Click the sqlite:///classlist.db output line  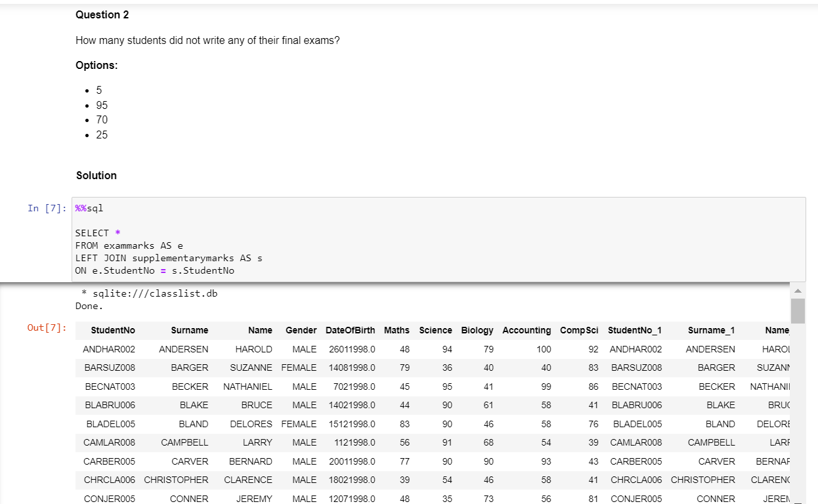(x=149, y=293)
